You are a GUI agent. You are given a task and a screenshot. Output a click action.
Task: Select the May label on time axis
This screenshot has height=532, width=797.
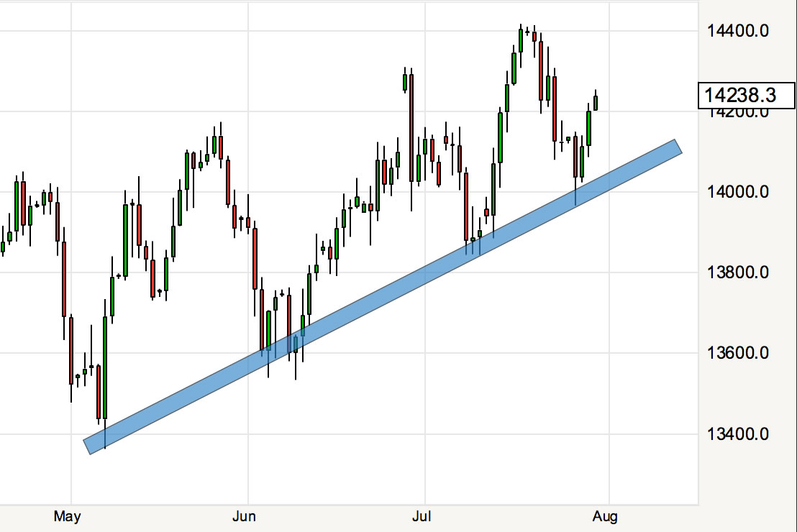pyautogui.click(x=67, y=516)
